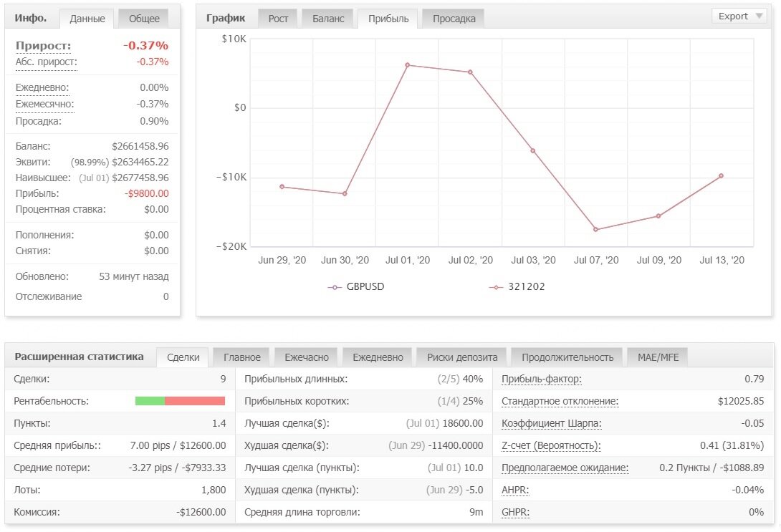This screenshot has height=532, width=781.
Task: Click the Прибыль-фактор label
Action: (542, 379)
